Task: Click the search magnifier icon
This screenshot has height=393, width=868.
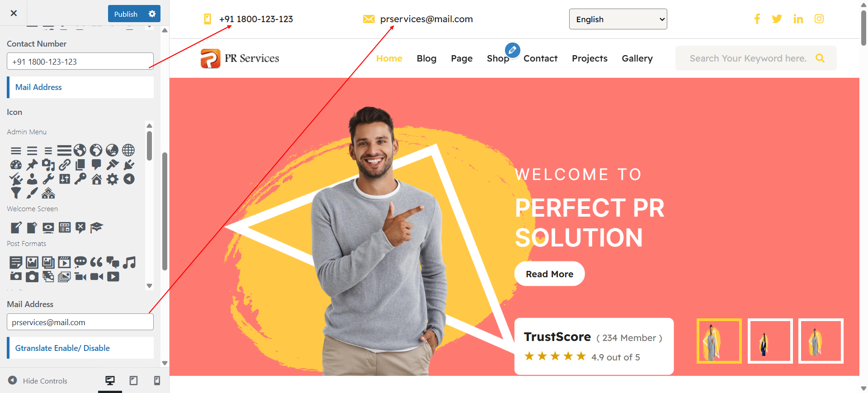Action: (820, 58)
